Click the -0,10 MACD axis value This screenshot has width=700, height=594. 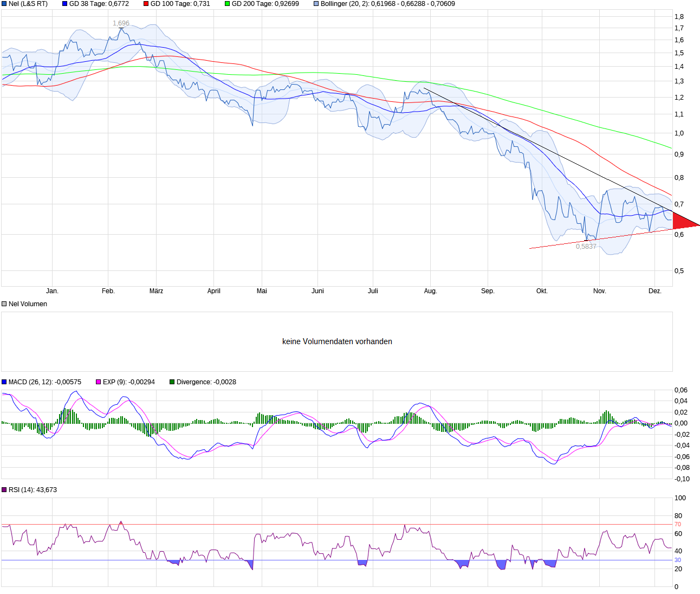(682, 479)
